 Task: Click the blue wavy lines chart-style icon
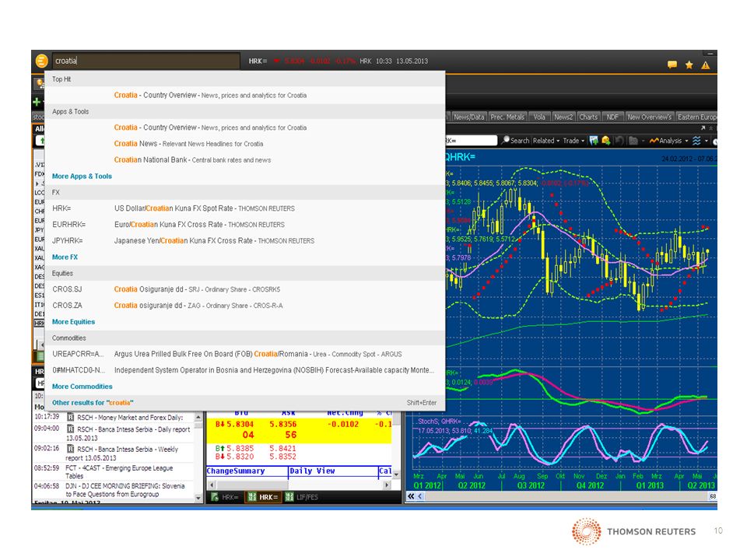(696, 141)
